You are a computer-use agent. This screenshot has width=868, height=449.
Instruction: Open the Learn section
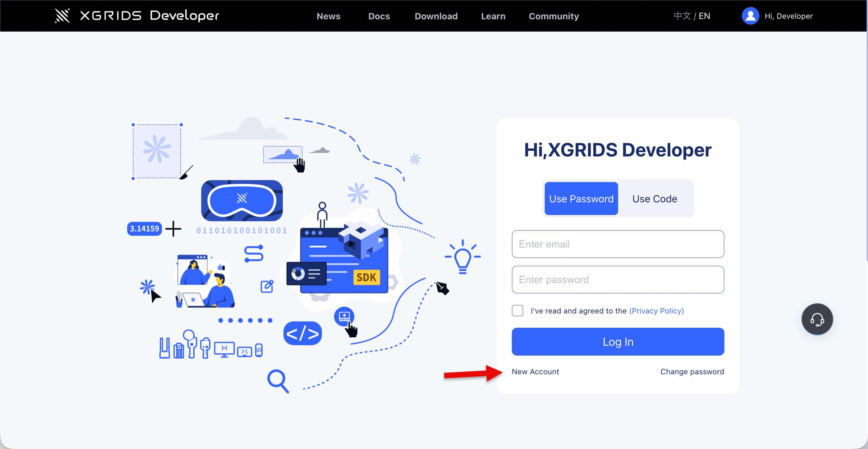[x=493, y=16]
